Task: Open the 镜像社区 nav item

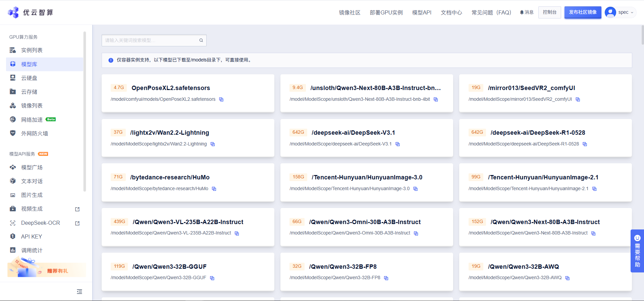Action: pyautogui.click(x=350, y=12)
